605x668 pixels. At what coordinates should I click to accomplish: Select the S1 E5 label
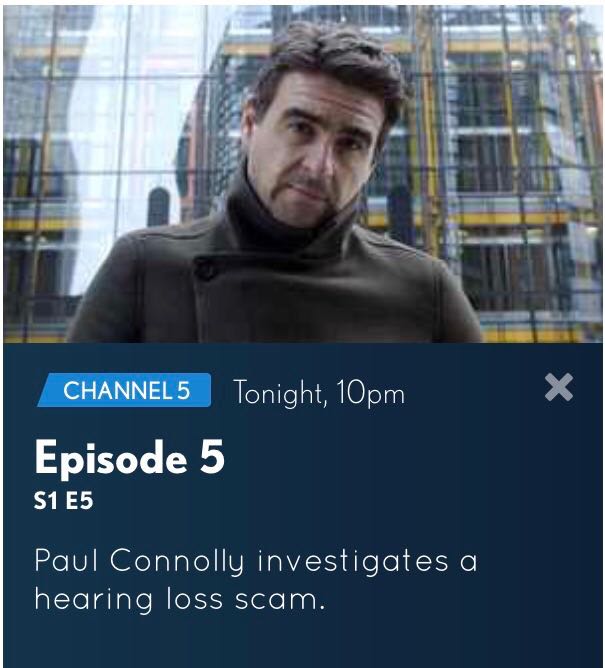coord(63,501)
